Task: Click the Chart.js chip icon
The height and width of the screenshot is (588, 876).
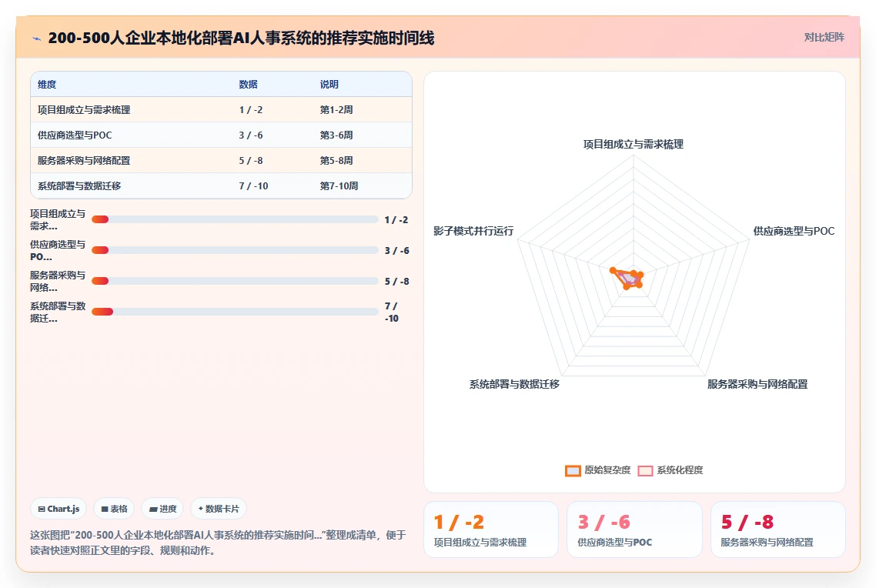Action: pyautogui.click(x=42, y=509)
